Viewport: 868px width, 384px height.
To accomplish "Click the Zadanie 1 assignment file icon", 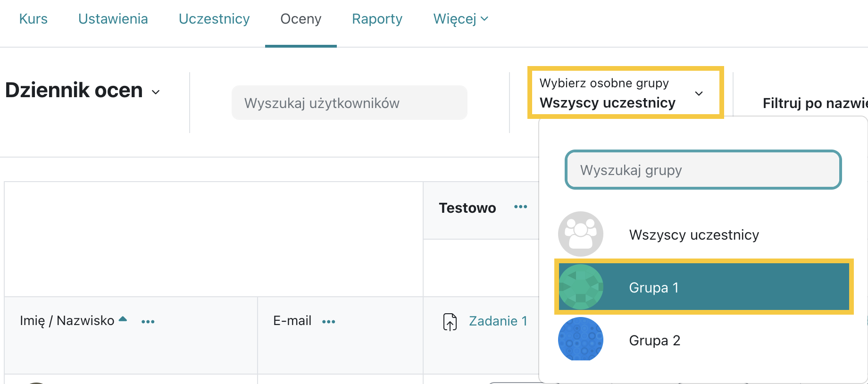I will coord(450,322).
